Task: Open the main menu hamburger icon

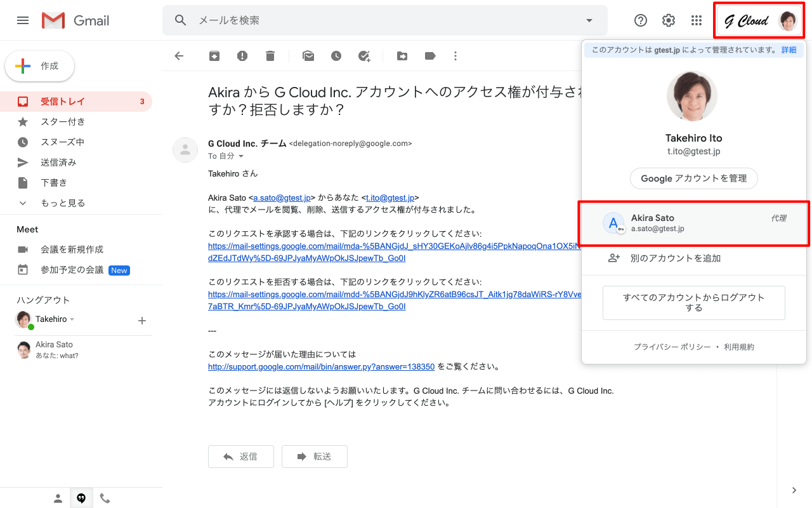Action: coord(23,20)
